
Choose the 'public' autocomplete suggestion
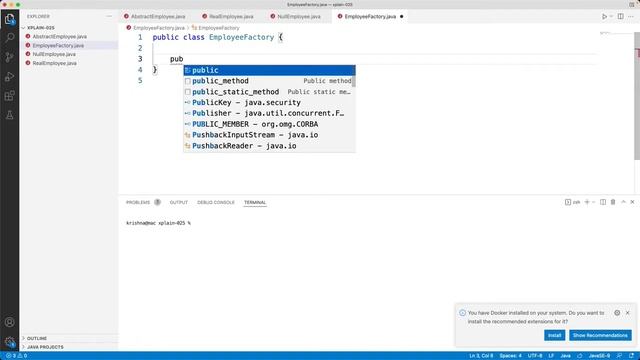tap(269, 70)
